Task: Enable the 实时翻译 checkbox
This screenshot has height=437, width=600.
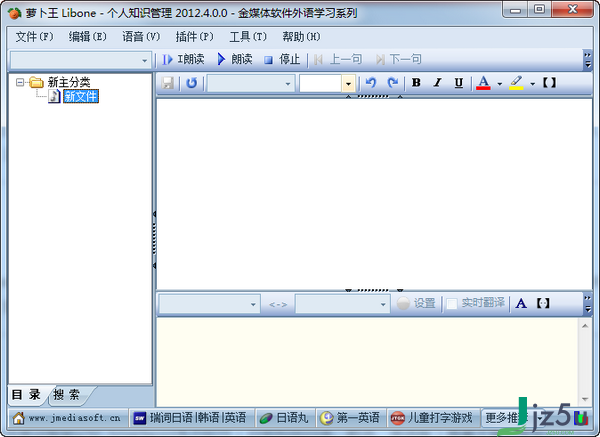Action: tap(452, 304)
